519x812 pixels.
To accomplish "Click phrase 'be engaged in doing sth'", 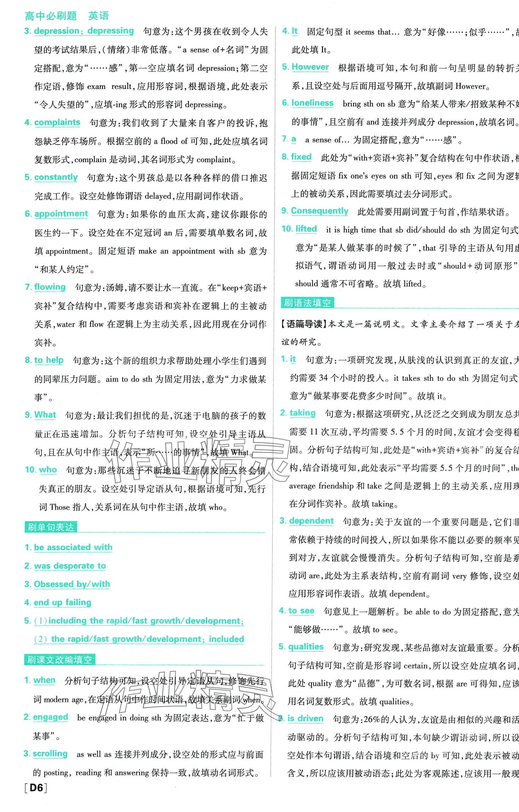I will pyautogui.click(x=119, y=718).
